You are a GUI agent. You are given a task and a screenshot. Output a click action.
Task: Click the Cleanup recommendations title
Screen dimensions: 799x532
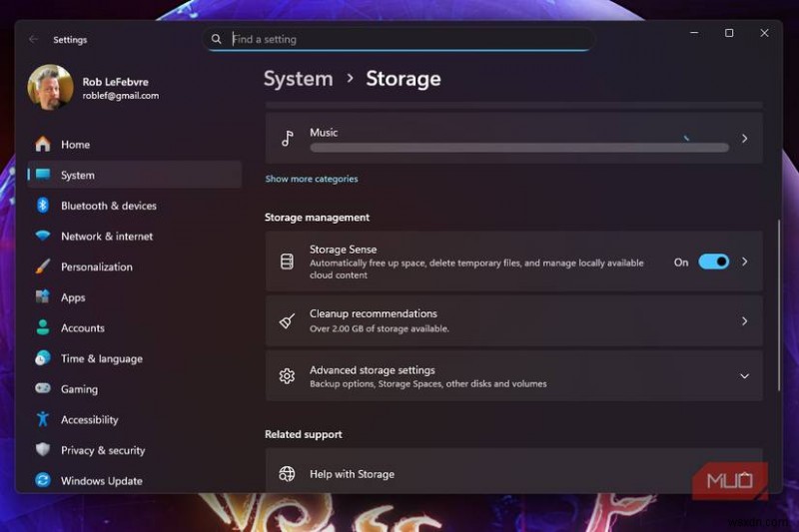point(373,313)
